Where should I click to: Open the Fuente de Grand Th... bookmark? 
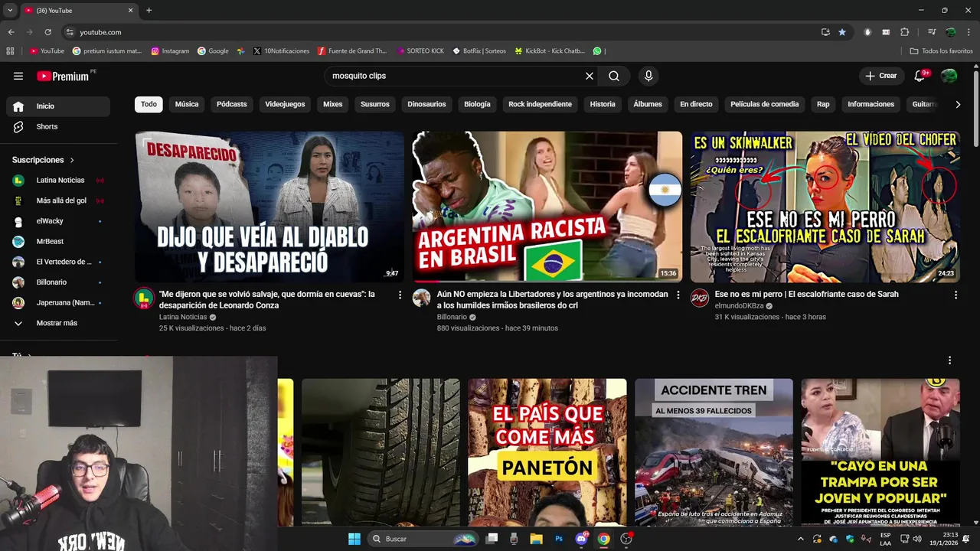coord(352,51)
